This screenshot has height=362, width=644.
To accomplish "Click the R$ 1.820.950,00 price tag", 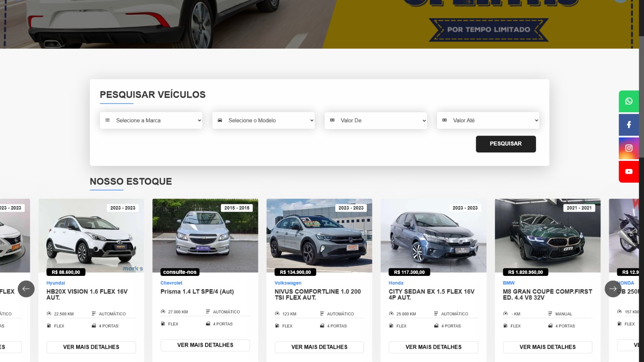I will [x=526, y=272].
